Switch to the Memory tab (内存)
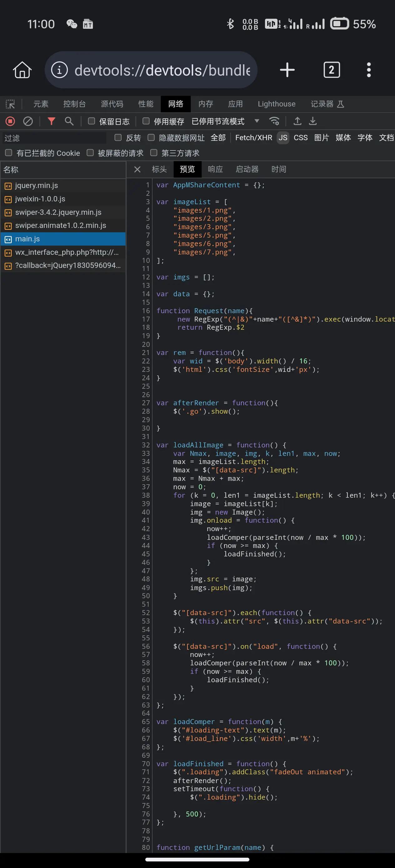Viewport: 395px width, 868px height. click(x=206, y=104)
